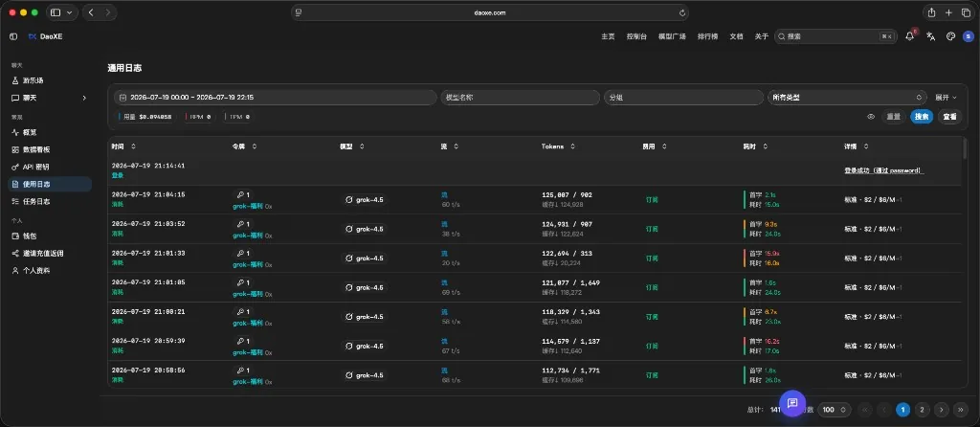Collapse the DaoXE sidebar panel icon

click(x=13, y=36)
